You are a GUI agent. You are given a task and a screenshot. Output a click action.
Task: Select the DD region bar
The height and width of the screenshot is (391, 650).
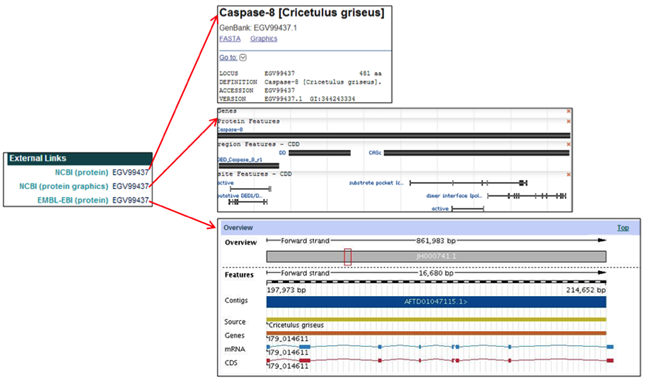point(320,153)
